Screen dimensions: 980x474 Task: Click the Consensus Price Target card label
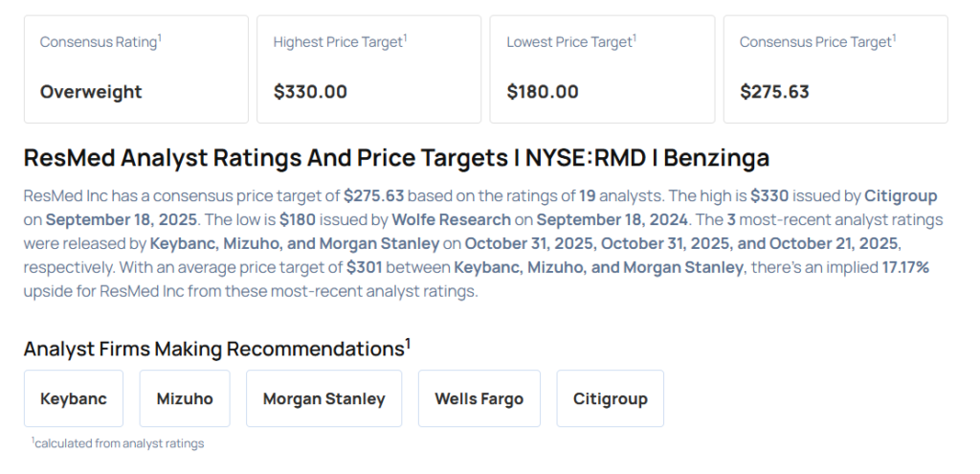click(x=818, y=42)
